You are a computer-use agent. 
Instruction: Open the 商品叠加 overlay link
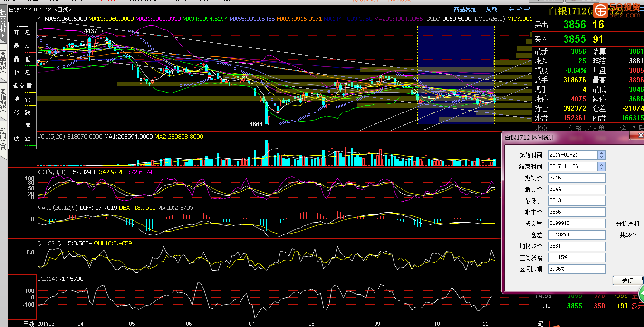coord(465,9)
